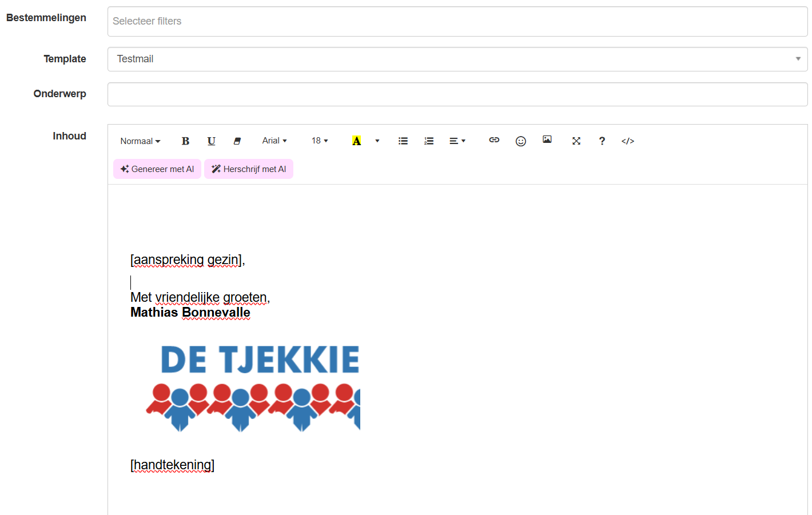Screen dimensions: 812x515
Task: Clear formatting with the eraser icon
Action: (x=237, y=141)
